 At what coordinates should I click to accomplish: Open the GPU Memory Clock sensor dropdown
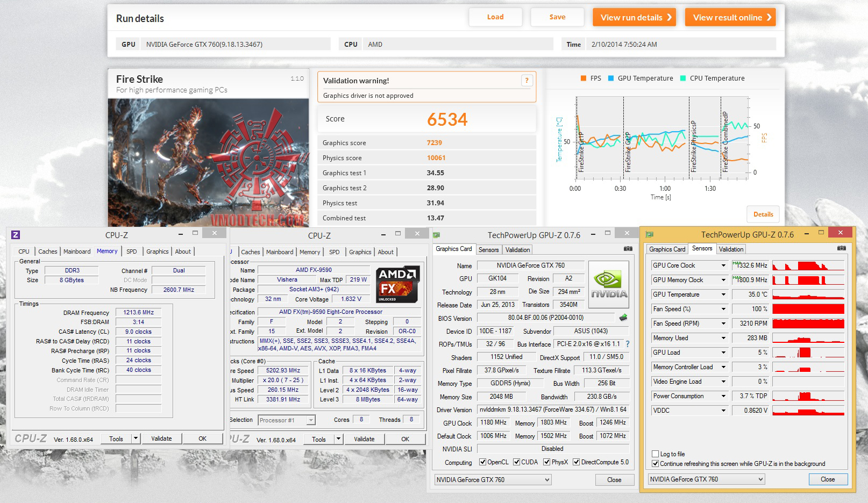(724, 280)
